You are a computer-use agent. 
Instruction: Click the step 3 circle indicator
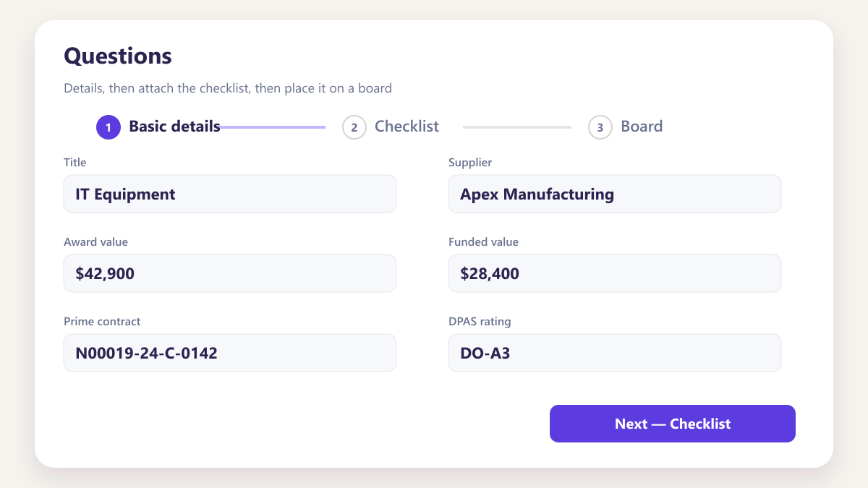tap(600, 127)
